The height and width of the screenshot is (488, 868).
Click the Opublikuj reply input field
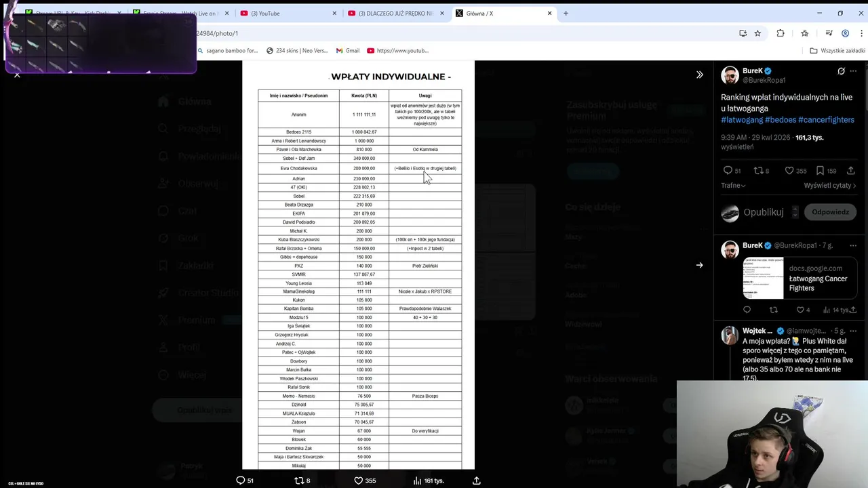(x=763, y=212)
